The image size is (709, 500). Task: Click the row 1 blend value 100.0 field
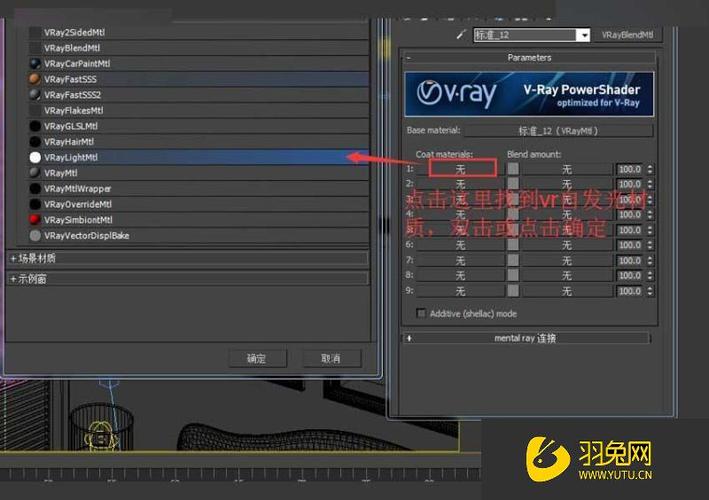pos(630,169)
